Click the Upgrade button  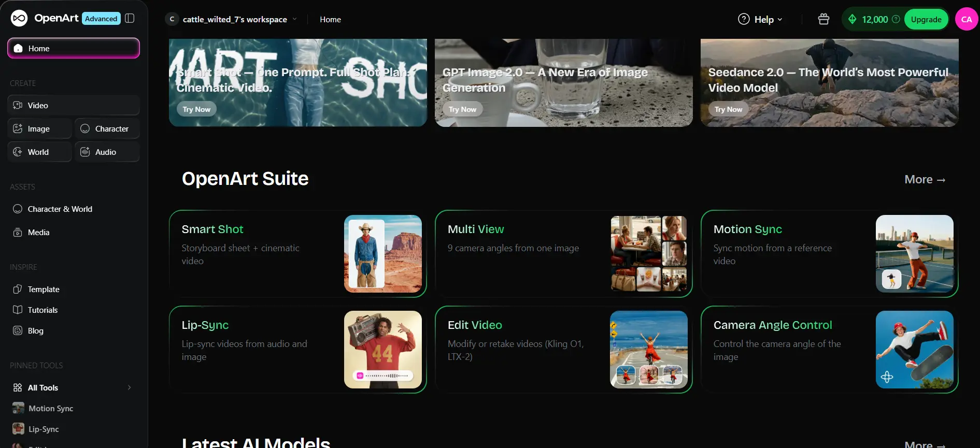[x=926, y=19]
